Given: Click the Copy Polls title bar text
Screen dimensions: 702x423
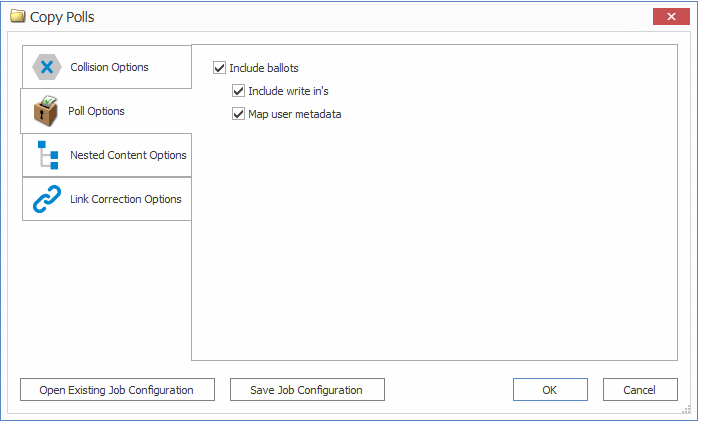Looking at the screenshot, I should click(x=62, y=17).
